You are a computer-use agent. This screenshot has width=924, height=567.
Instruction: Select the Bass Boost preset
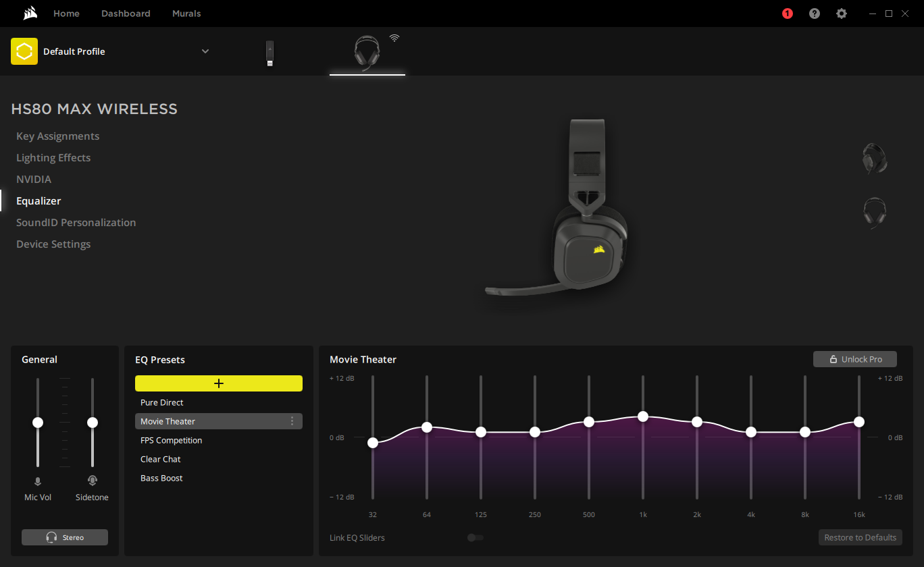pos(219,478)
